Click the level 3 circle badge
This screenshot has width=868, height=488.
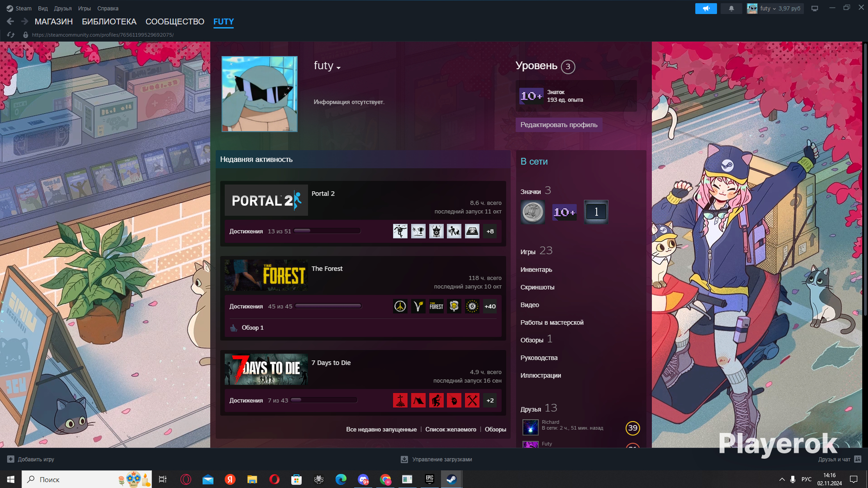pos(568,66)
